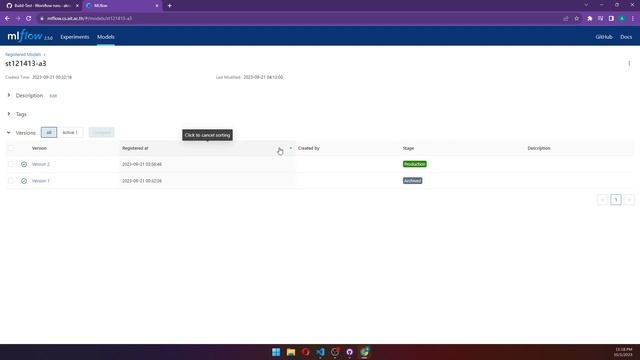640x360 pixels.
Task: Click the Archived stage badge
Action: (412, 181)
